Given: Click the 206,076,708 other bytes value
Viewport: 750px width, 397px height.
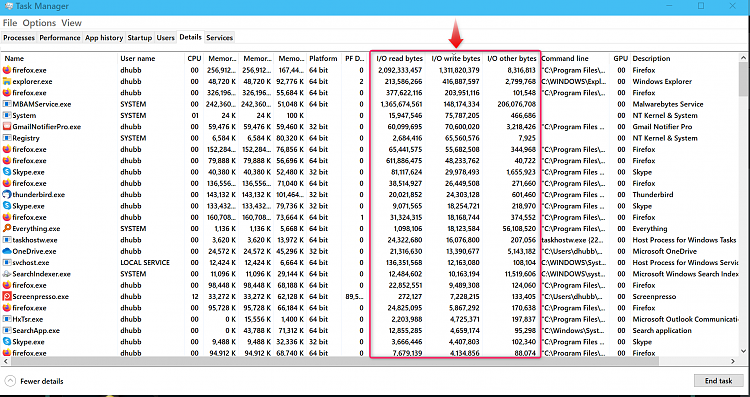Looking at the screenshot, I should pos(517,104).
